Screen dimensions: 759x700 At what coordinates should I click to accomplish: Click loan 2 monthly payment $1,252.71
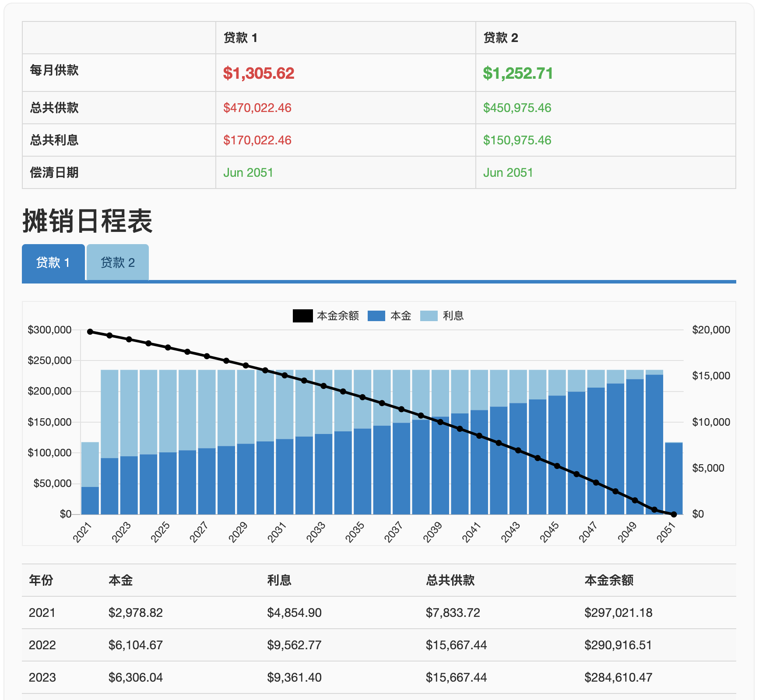(518, 73)
